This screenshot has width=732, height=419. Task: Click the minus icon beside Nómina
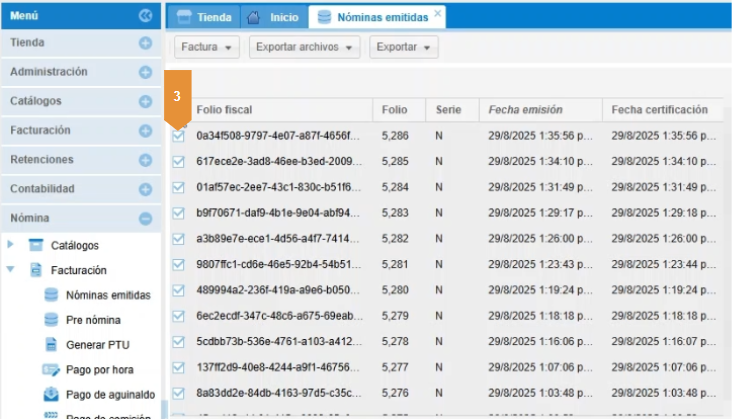(145, 218)
